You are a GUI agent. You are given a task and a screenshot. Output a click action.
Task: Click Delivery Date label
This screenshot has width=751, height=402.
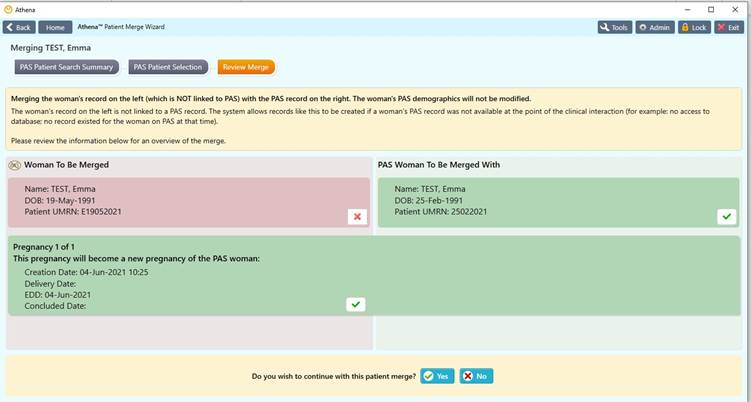click(50, 284)
